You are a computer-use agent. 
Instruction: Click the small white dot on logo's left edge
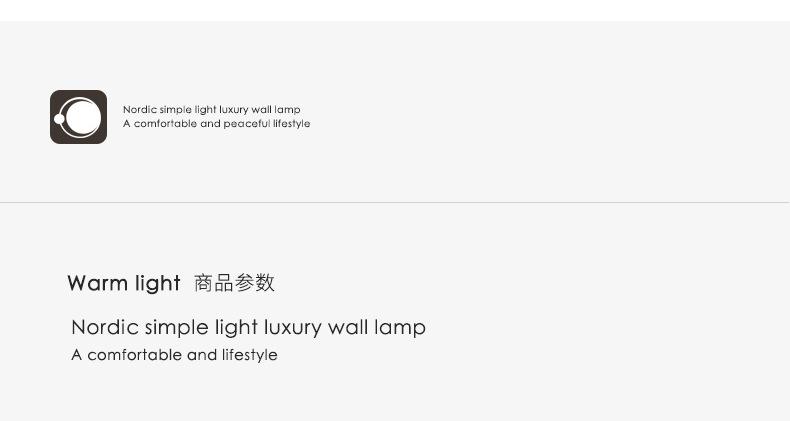[x=60, y=119]
